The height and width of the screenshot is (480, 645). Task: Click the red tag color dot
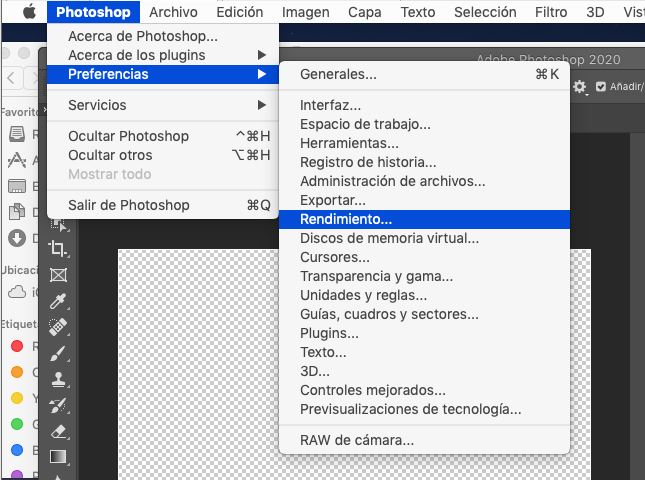click(16, 347)
